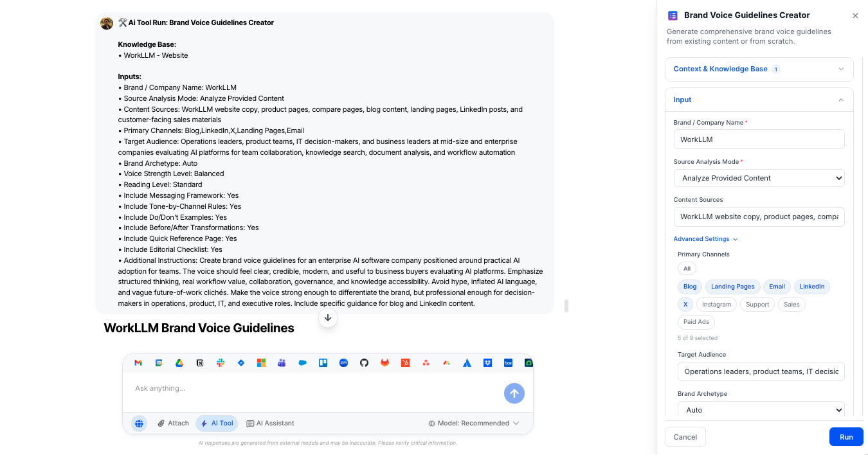Click the Dropbox integration icon

[487, 362]
